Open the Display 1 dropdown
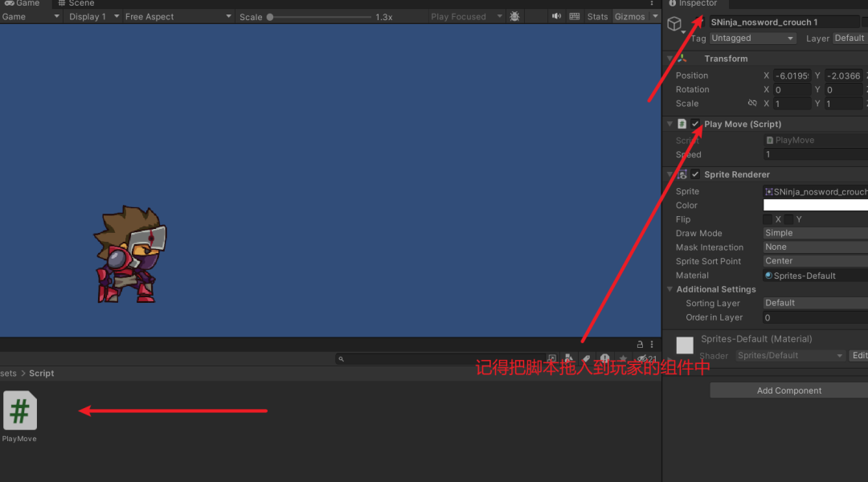The height and width of the screenshot is (482, 868). coord(93,17)
